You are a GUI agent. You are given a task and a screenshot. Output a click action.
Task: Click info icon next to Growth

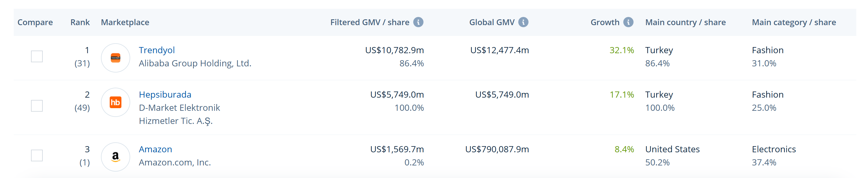628,22
